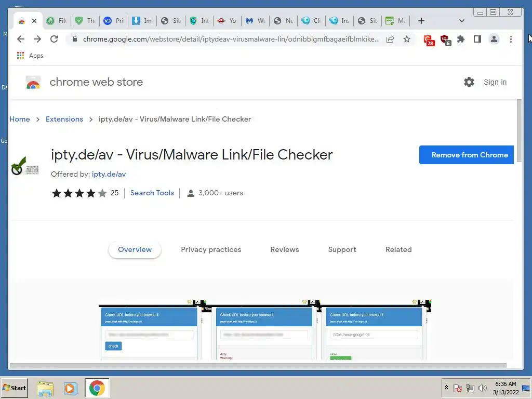Viewport: 532px width, 399px height.
Task: Open the volume speaker tray icon
Action: click(x=482, y=388)
